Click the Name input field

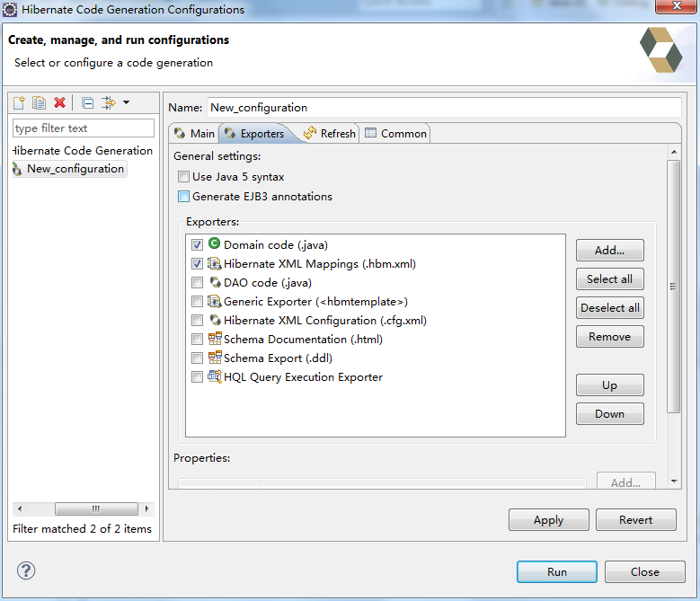tap(444, 108)
